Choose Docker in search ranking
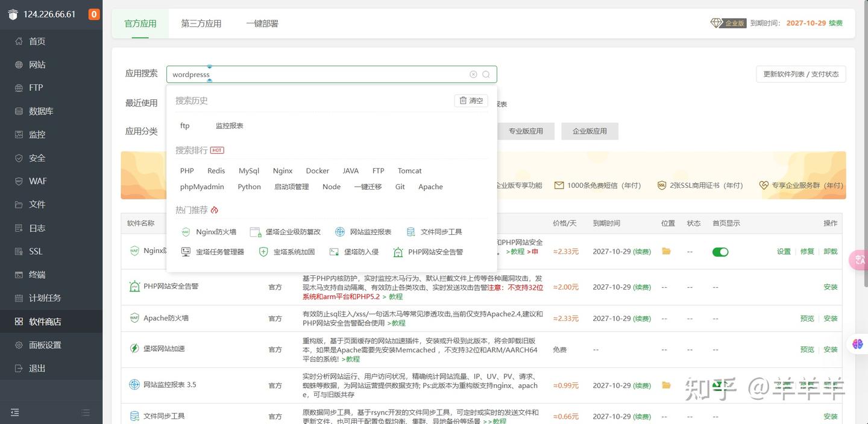 pyautogui.click(x=318, y=171)
